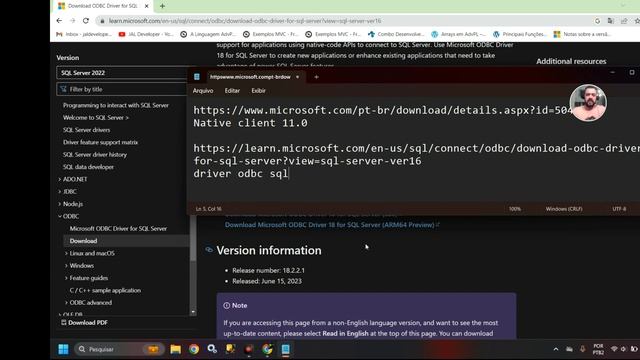Viewport: 640px width, 360px height.
Task: Open C/C++ sample application page
Action: point(105,290)
